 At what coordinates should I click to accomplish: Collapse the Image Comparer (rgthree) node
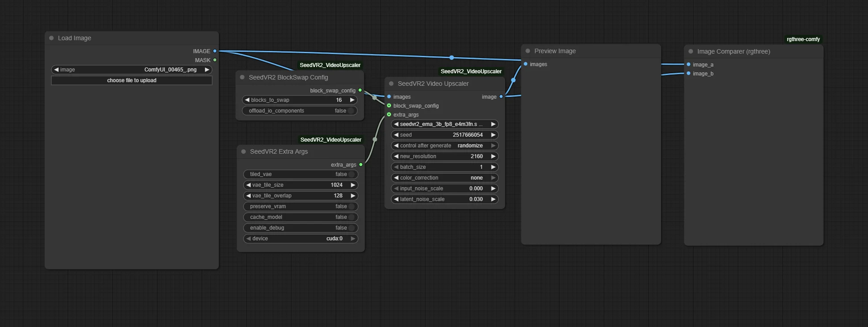(x=691, y=51)
